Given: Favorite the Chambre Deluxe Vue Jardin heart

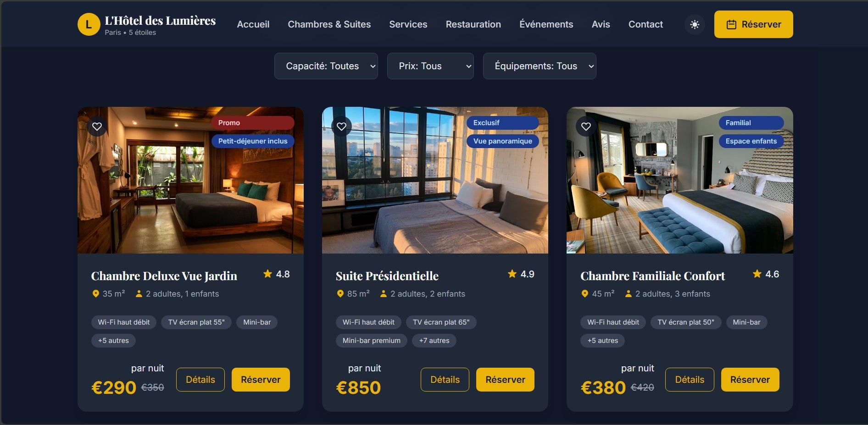Looking at the screenshot, I should 97,127.
